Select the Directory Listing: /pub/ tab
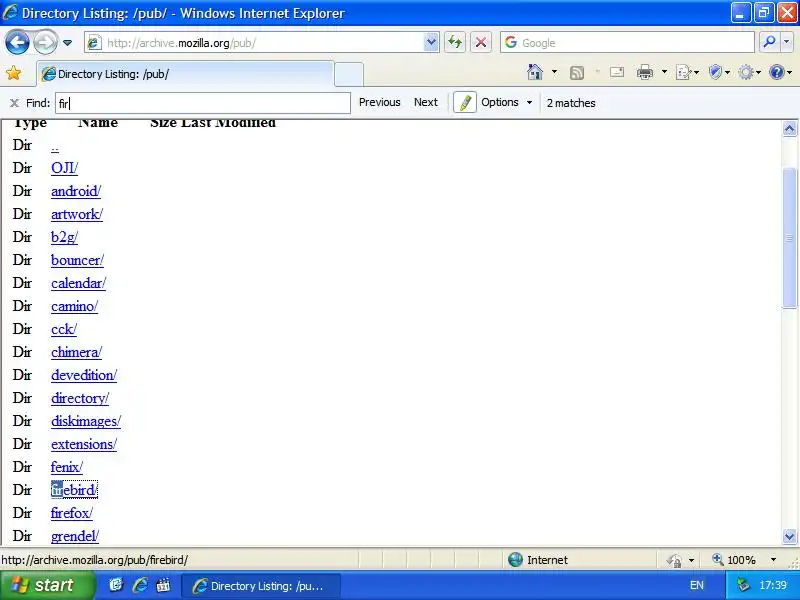 pos(185,74)
